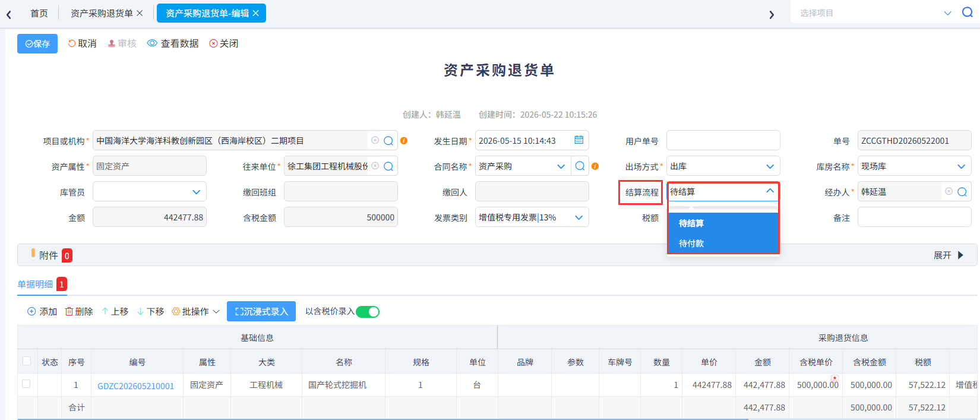Screen dimensions: 980x420
Task: Click the 备注 remarks input field
Action: (914, 217)
